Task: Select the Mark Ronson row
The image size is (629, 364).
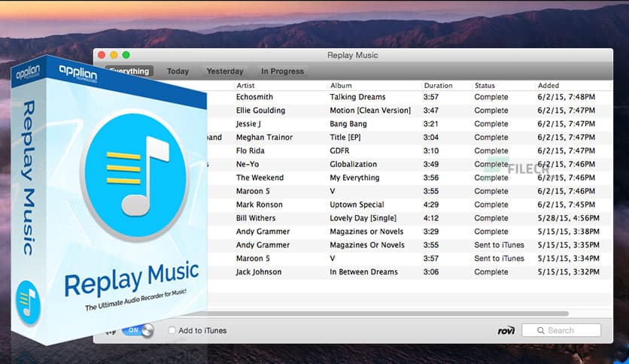Action: (x=409, y=205)
